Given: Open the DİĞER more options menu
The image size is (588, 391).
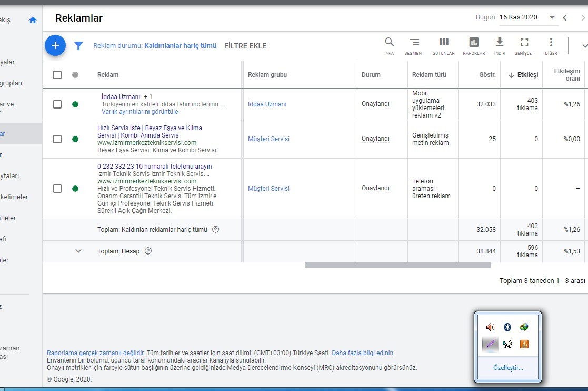Looking at the screenshot, I should click(551, 46).
